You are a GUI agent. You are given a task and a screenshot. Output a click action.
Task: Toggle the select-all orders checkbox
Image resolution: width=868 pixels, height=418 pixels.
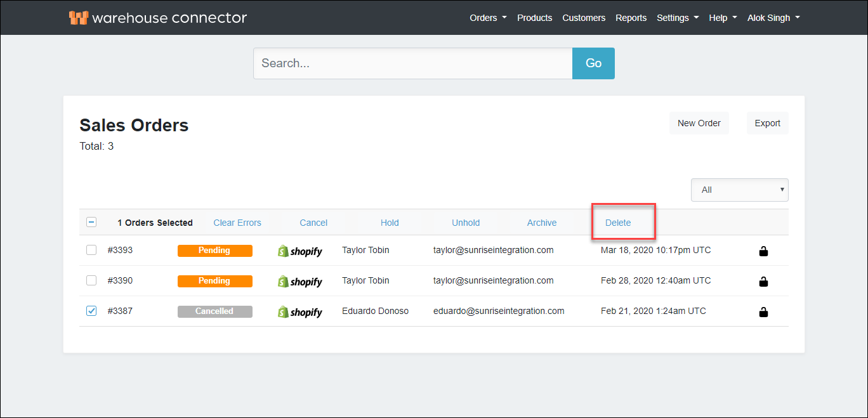(91, 222)
